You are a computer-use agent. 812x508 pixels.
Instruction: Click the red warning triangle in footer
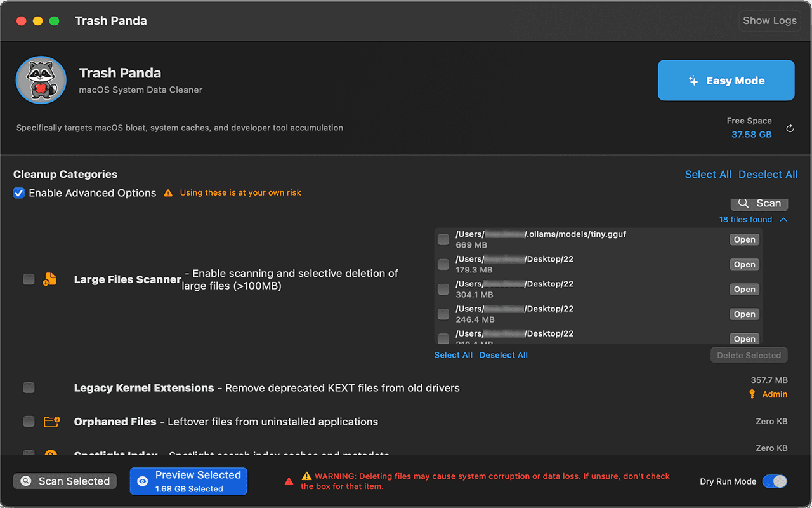[289, 481]
